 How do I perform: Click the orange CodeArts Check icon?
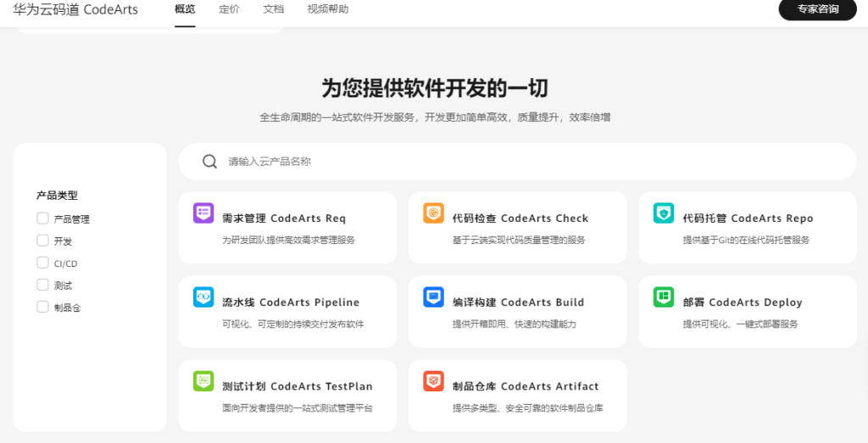click(x=433, y=213)
